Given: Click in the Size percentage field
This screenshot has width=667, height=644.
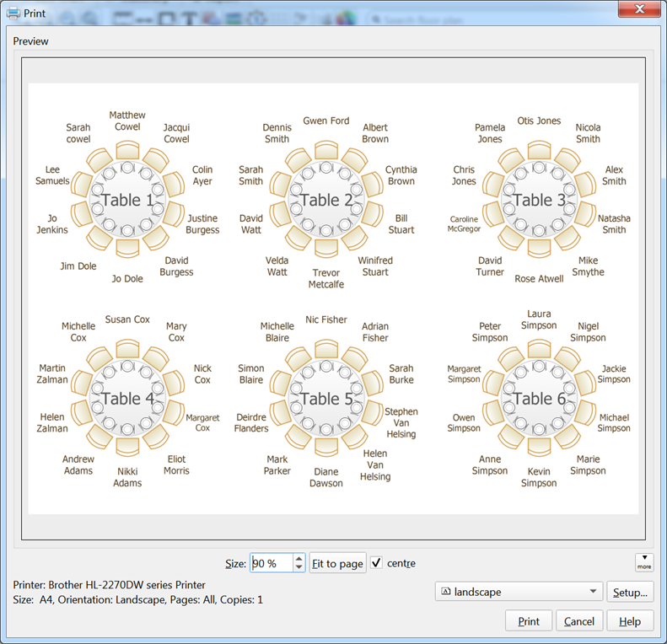Looking at the screenshot, I should pos(270,563).
